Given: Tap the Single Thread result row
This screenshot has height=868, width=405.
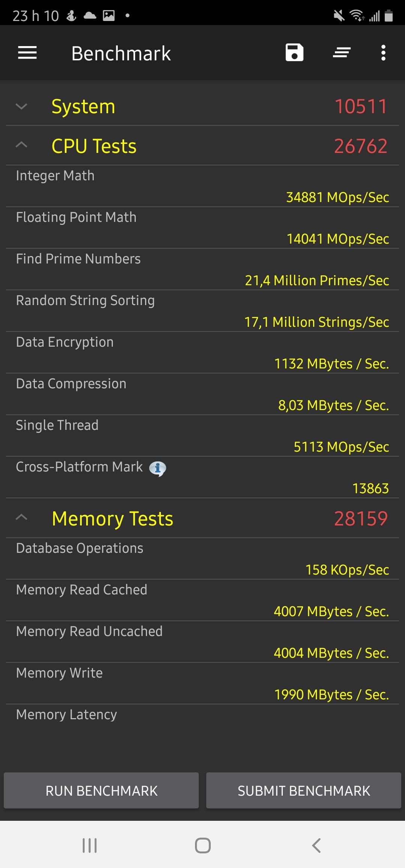Looking at the screenshot, I should coord(202,436).
